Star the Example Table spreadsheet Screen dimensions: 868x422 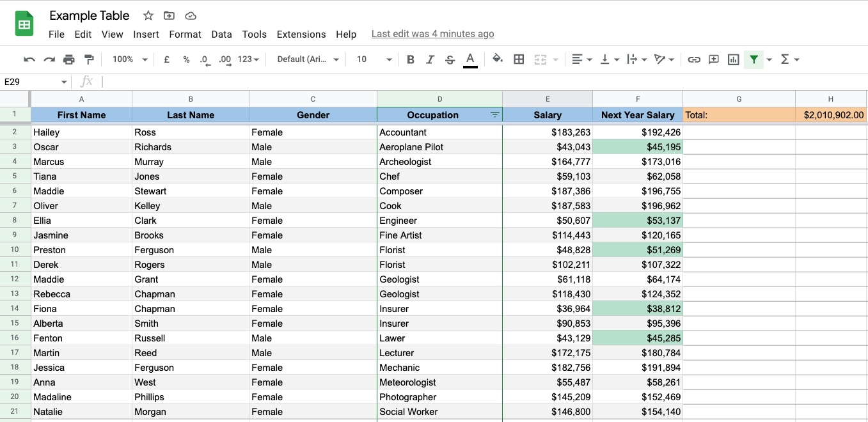[x=148, y=15]
